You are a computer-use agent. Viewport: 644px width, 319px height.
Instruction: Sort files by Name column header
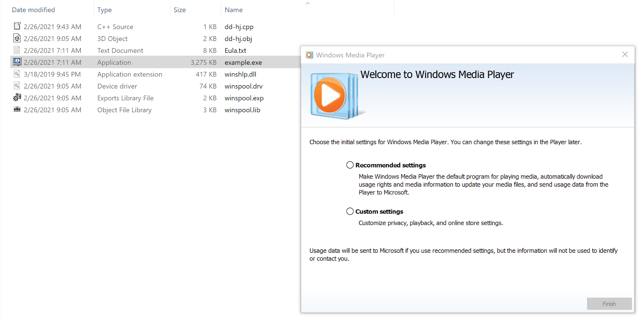tap(234, 10)
